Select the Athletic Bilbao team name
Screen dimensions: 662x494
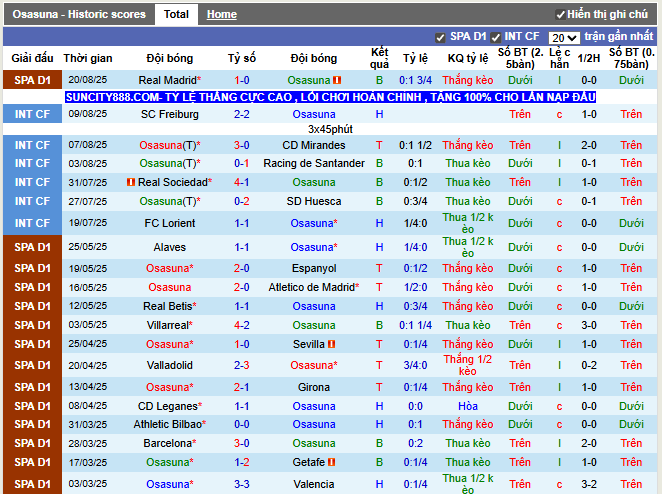[x=168, y=424]
